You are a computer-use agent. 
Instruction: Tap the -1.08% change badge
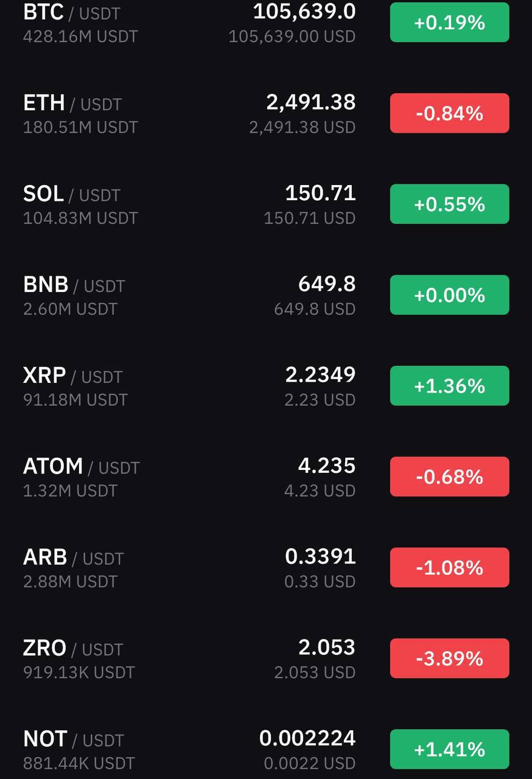click(449, 567)
